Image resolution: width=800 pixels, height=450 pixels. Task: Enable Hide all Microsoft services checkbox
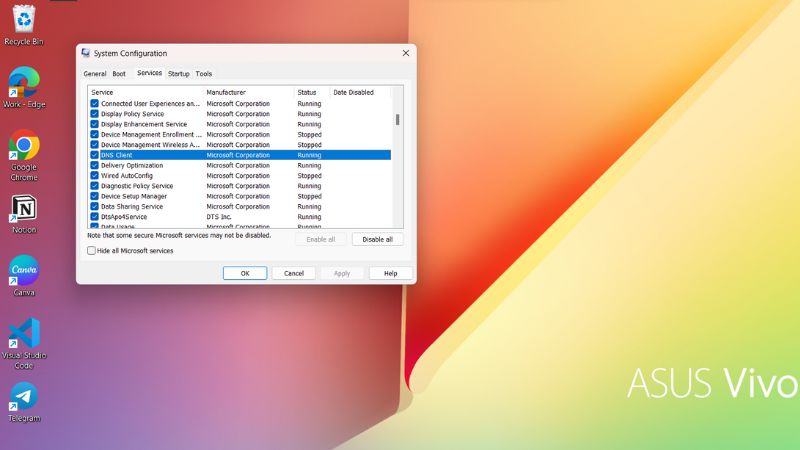(x=92, y=251)
